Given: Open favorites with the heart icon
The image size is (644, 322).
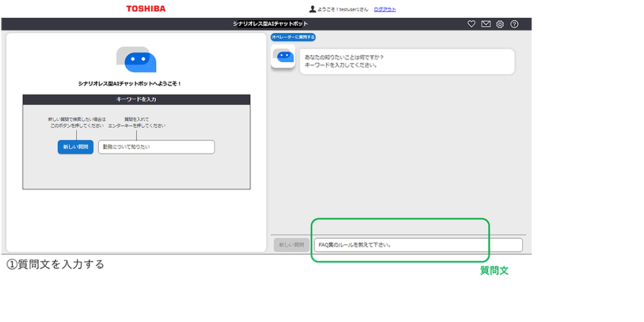Looking at the screenshot, I should 471,24.
